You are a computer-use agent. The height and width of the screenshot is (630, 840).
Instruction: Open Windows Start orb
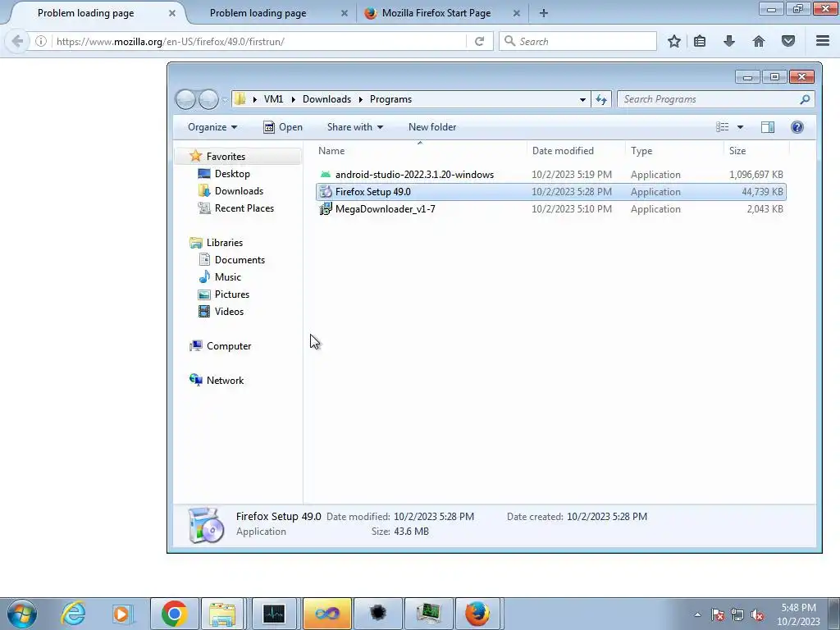(21, 614)
